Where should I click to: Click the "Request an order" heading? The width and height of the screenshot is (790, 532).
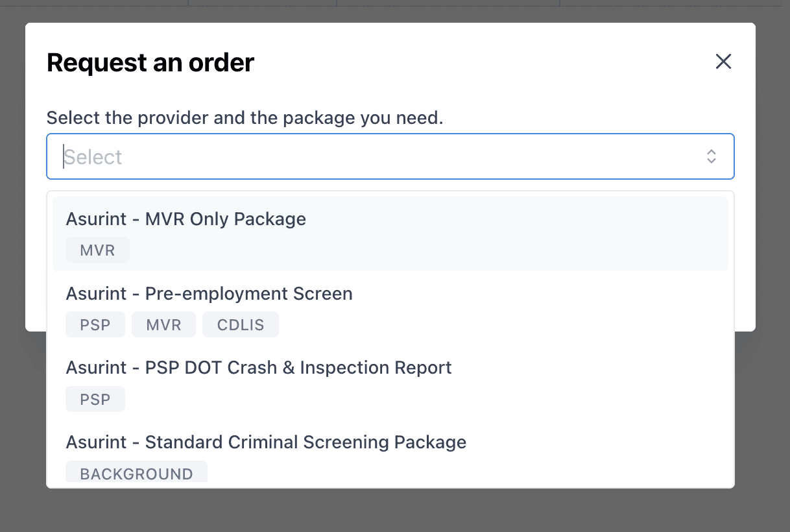coord(150,63)
